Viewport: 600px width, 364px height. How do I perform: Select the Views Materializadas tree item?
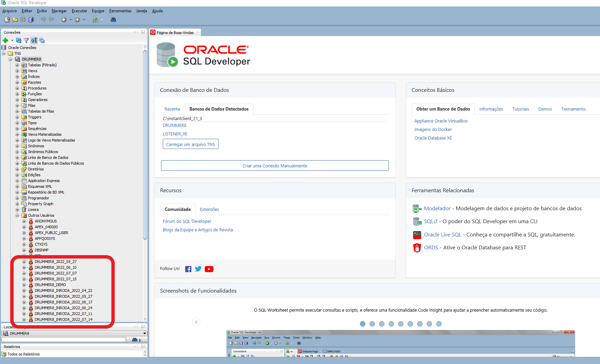click(x=45, y=134)
